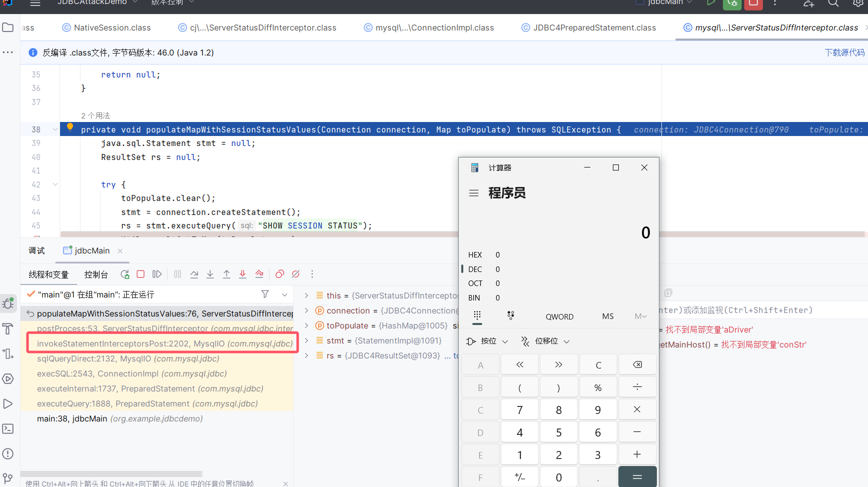Resume program in the debug toolbar

157,274
